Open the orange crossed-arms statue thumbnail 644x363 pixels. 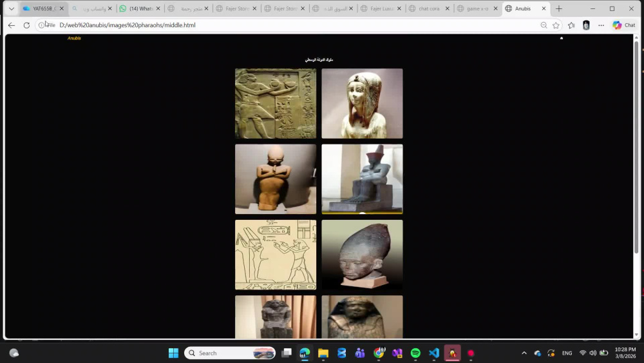point(276,179)
